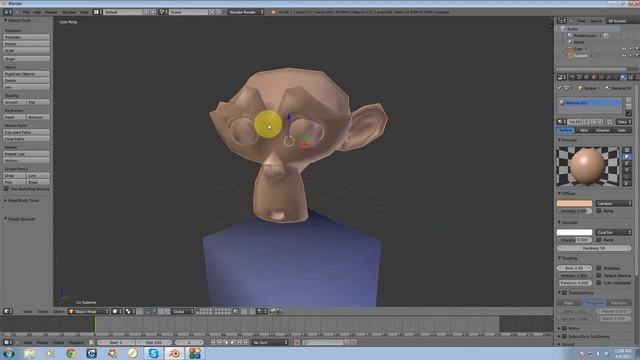Open the white specular color swatch

[574, 232]
